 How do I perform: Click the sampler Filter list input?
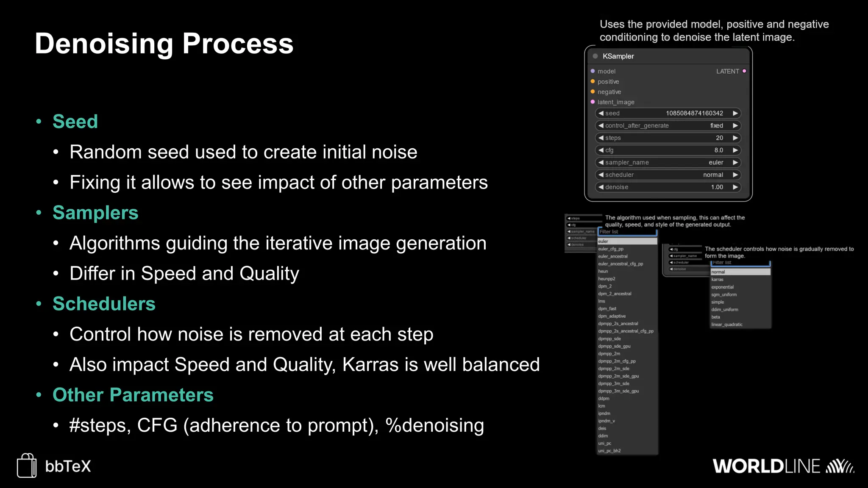[x=627, y=232]
